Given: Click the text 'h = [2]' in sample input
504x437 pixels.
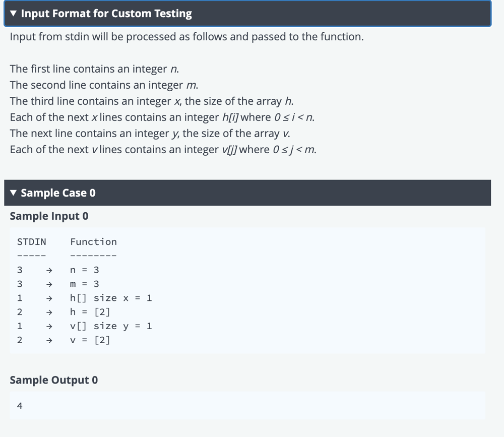Looking at the screenshot, I should point(90,312).
